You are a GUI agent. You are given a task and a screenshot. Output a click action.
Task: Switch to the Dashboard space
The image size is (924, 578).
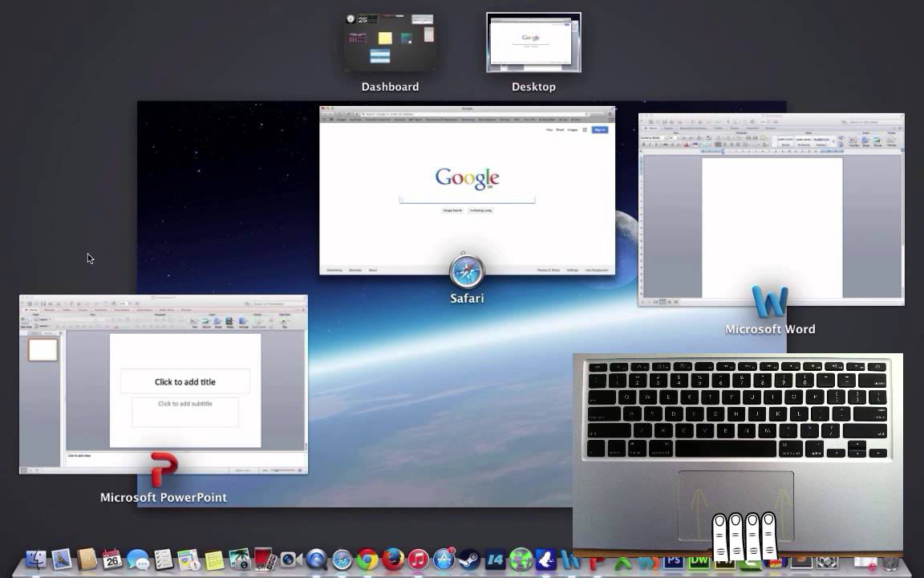click(x=390, y=43)
